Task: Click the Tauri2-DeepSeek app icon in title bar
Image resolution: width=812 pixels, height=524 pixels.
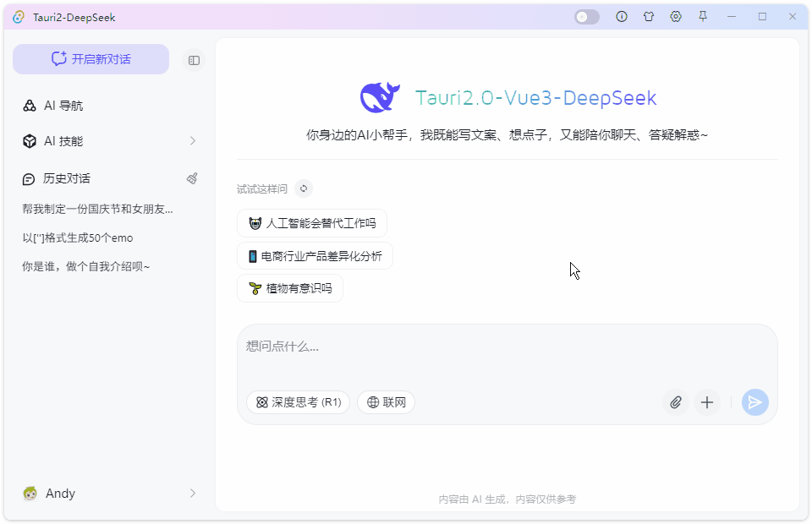Action: coord(19,17)
